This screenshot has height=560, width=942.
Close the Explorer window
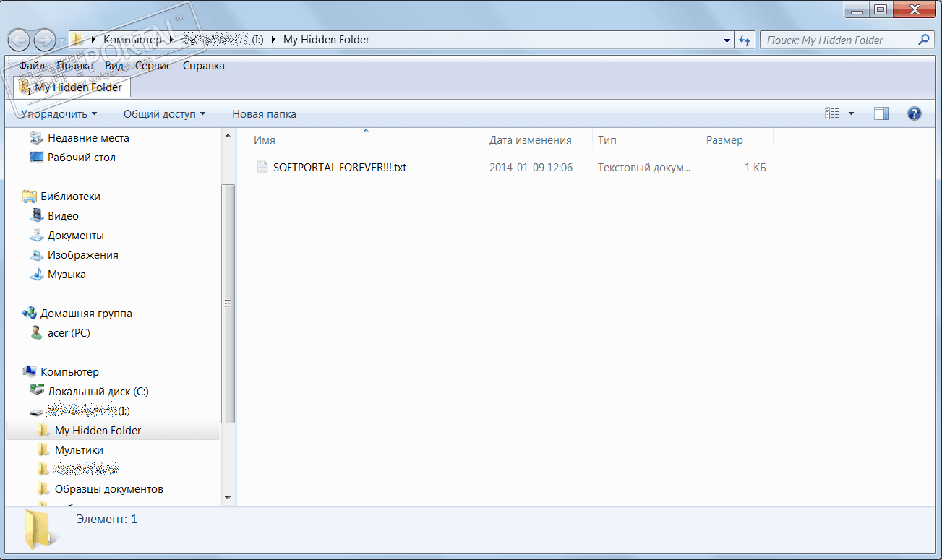point(915,9)
